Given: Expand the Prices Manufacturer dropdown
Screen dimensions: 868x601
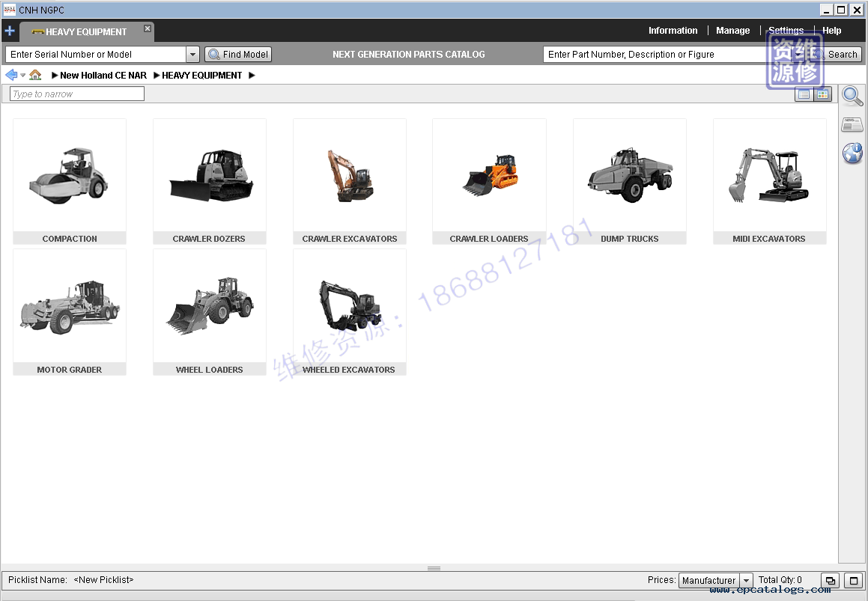Looking at the screenshot, I should point(746,581).
